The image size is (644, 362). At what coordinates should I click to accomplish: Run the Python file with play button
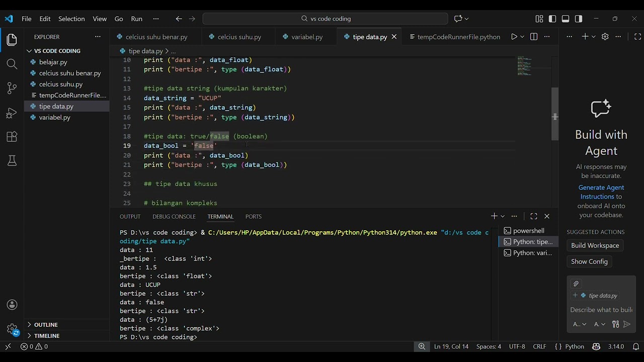click(x=514, y=37)
